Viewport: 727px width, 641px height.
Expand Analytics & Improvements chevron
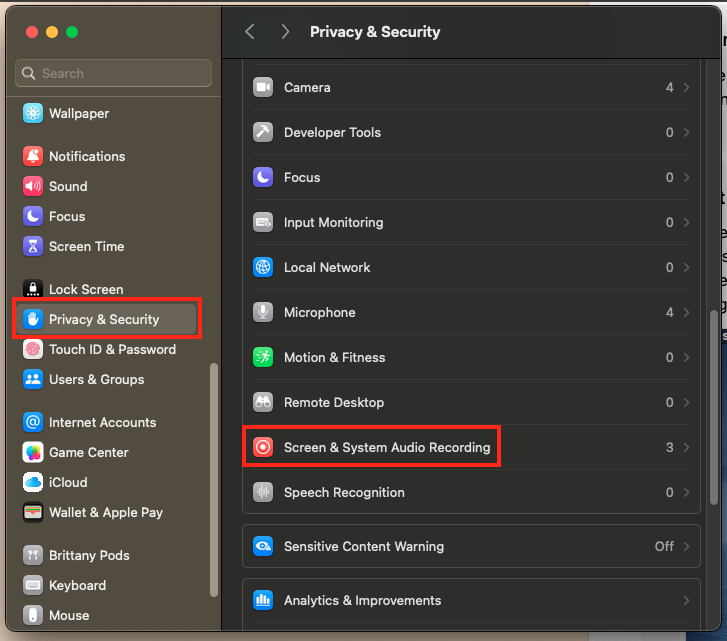(686, 600)
